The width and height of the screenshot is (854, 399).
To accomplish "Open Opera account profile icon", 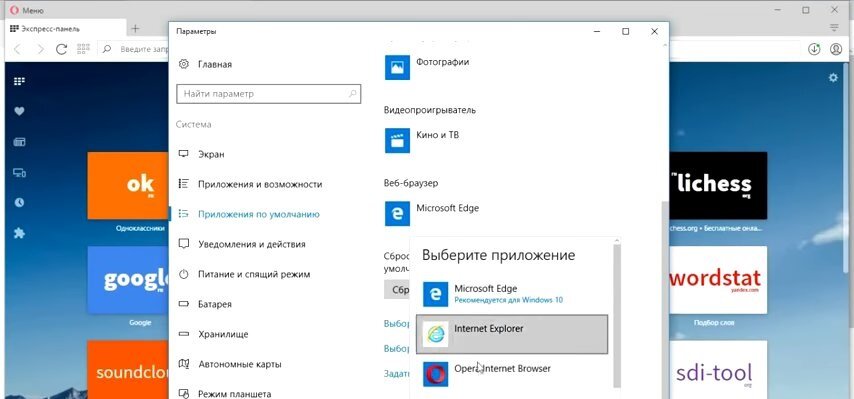I will tap(835, 49).
